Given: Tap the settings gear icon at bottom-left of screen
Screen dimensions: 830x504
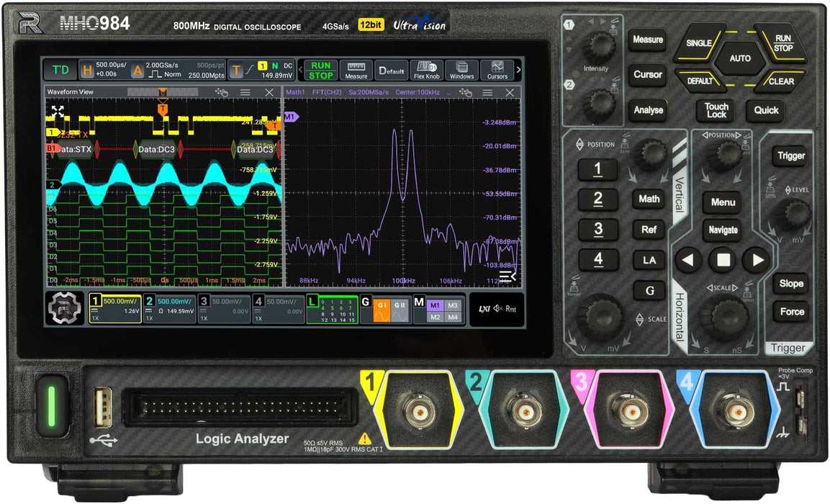Looking at the screenshot, I should 65,306.
